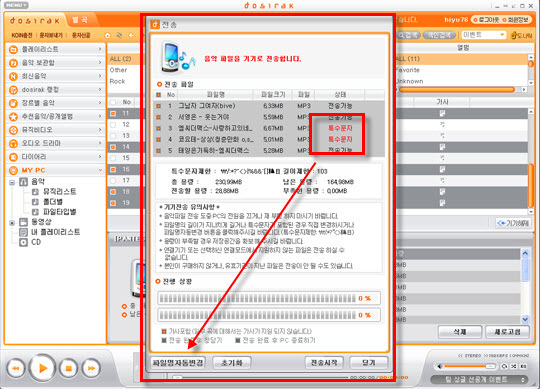Toggle the shuffle icon near volume
The image size is (540, 389).
(x=514, y=366)
